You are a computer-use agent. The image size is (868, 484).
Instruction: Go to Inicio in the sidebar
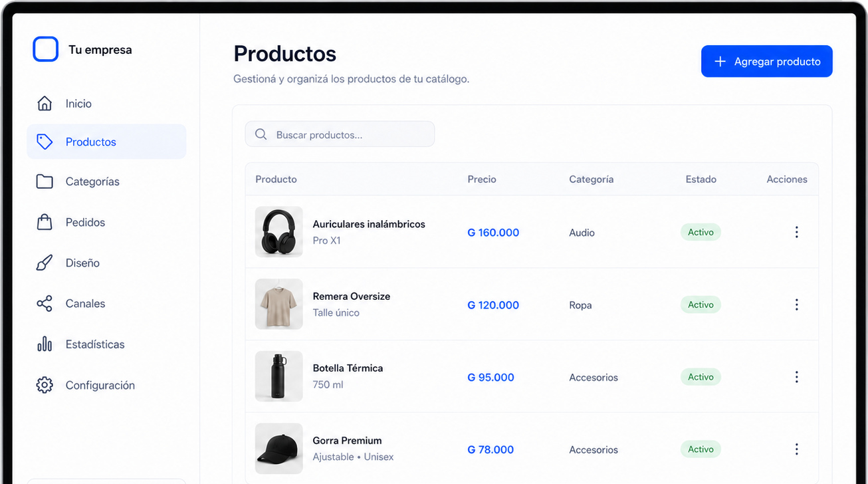(x=106, y=103)
